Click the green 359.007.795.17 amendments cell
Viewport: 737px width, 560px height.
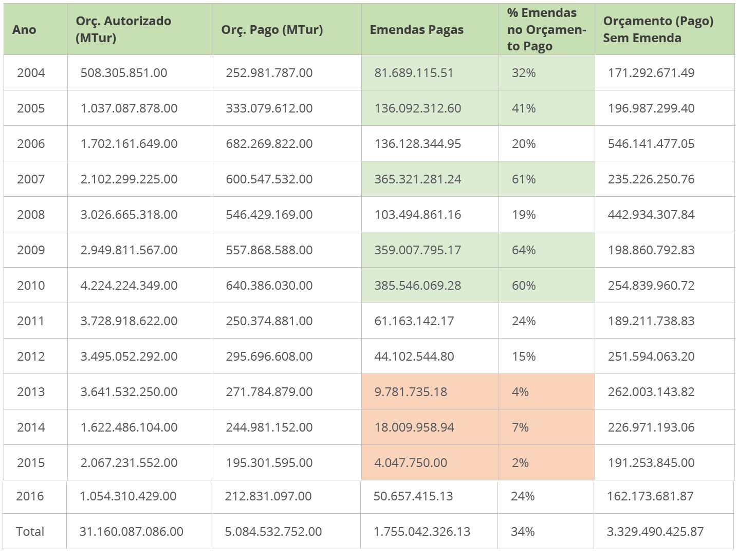pyautogui.click(x=417, y=250)
